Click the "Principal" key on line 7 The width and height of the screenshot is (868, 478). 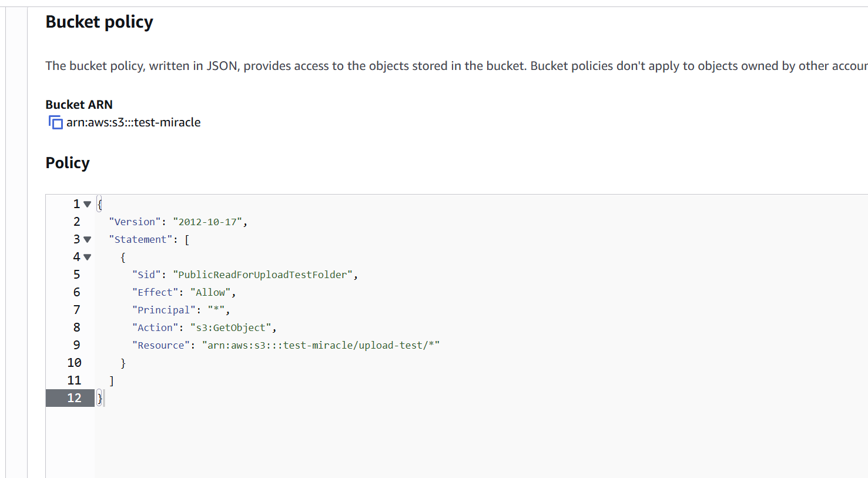click(x=164, y=310)
